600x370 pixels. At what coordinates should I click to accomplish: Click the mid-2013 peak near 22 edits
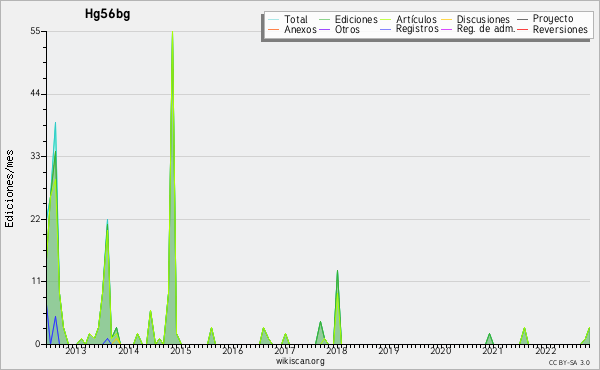coord(108,220)
